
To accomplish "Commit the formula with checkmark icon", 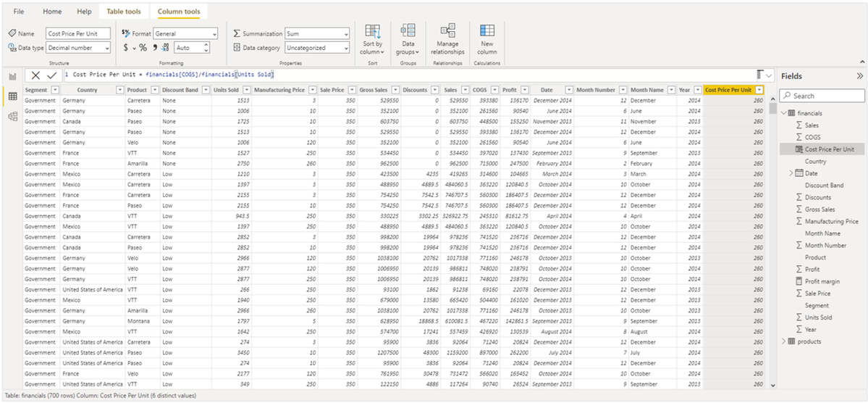I will click(52, 75).
